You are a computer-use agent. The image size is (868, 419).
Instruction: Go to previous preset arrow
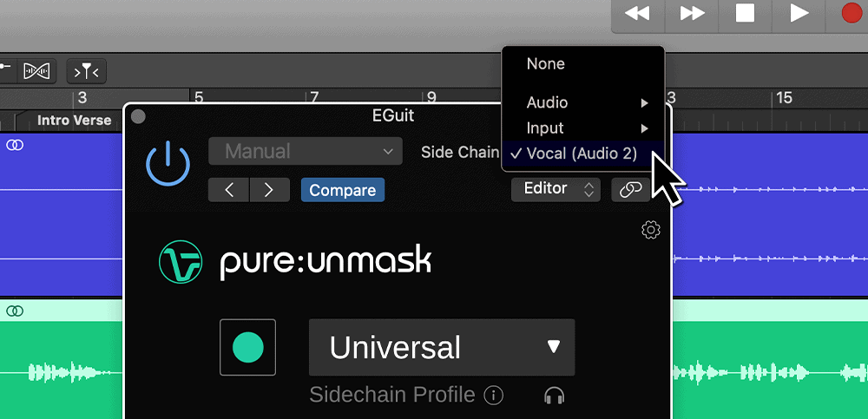point(229,190)
